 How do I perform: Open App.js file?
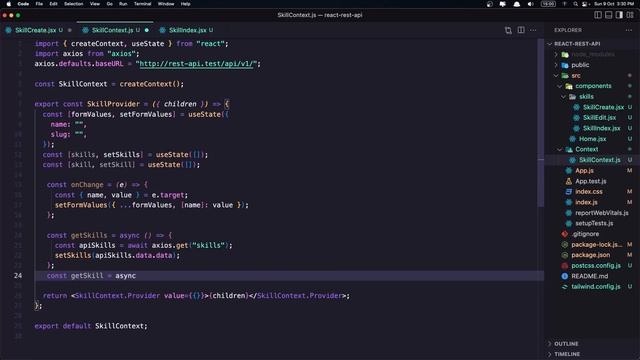(x=584, y=171)
